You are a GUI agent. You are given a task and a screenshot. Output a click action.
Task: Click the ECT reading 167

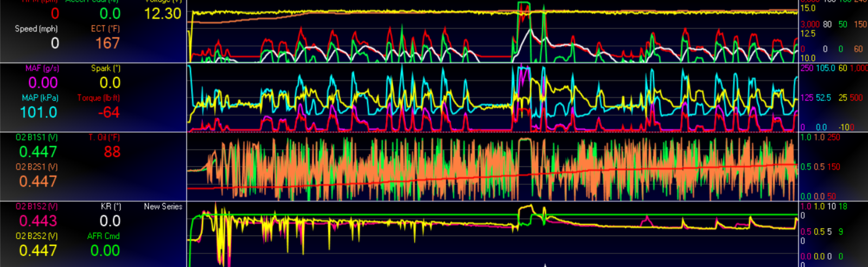[x=107, y=43]
